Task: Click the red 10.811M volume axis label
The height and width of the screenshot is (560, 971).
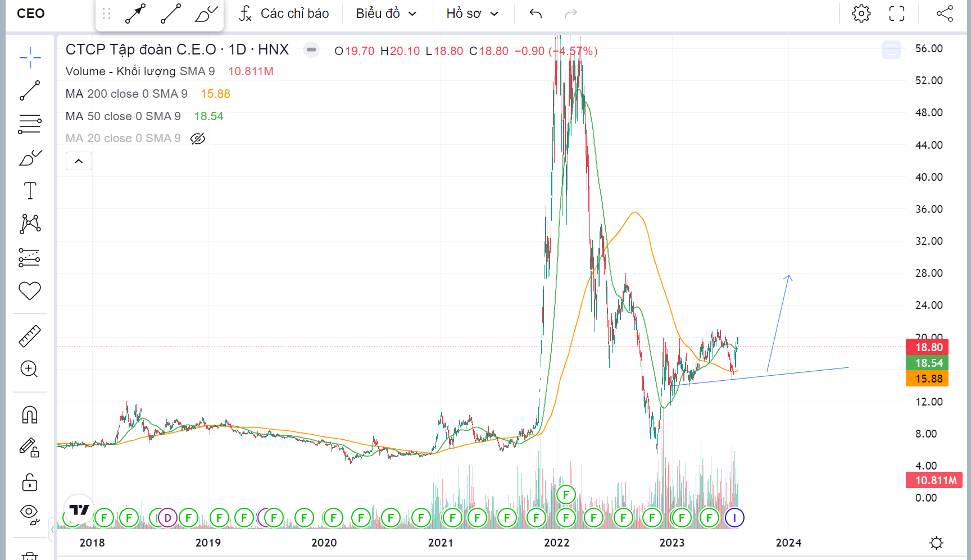Action: 935,480
